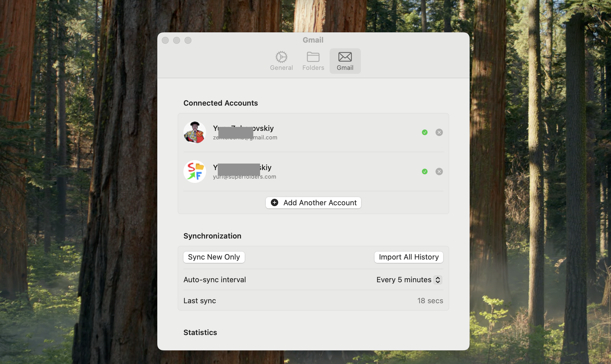The width and height of the screenshot is (611, 364).
Task: Open the General settings gear icon
Action: tap(281, 57)
